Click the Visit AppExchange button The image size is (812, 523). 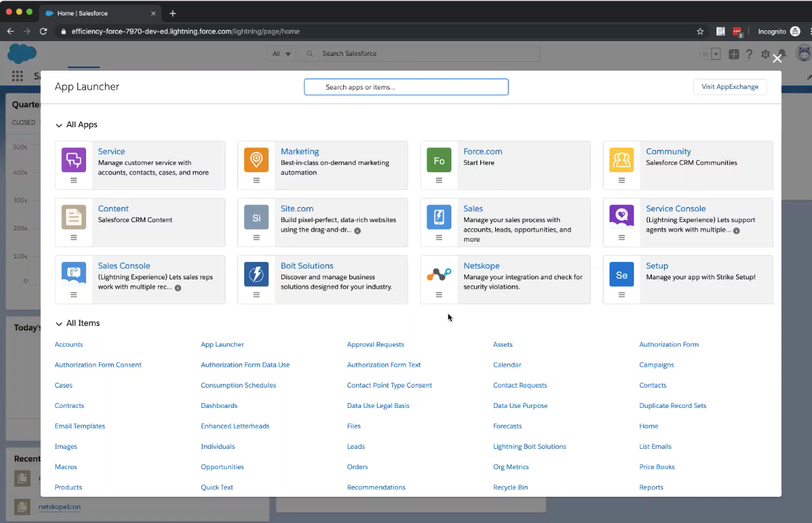click(730, 87)
